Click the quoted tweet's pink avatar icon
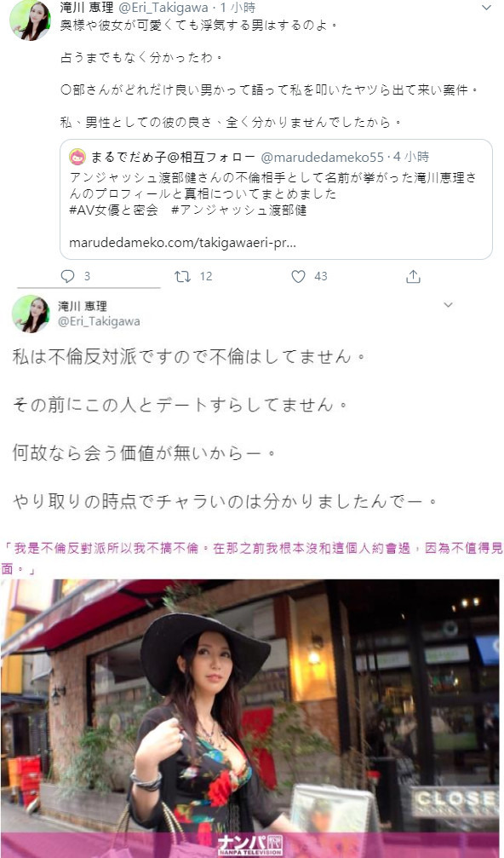This screenshot has width=504, height=858. pos(77,157)
